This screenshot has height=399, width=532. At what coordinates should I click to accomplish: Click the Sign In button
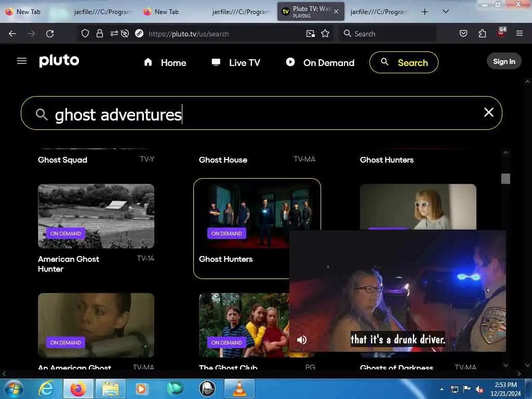click(504, 61)
